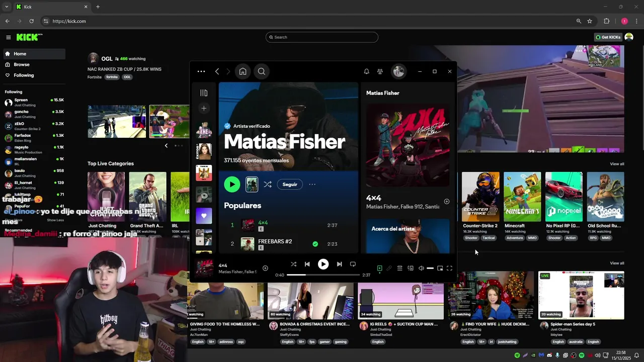Skip to the previous track
This screenshot has height=362, width=644.
point(307,264)
